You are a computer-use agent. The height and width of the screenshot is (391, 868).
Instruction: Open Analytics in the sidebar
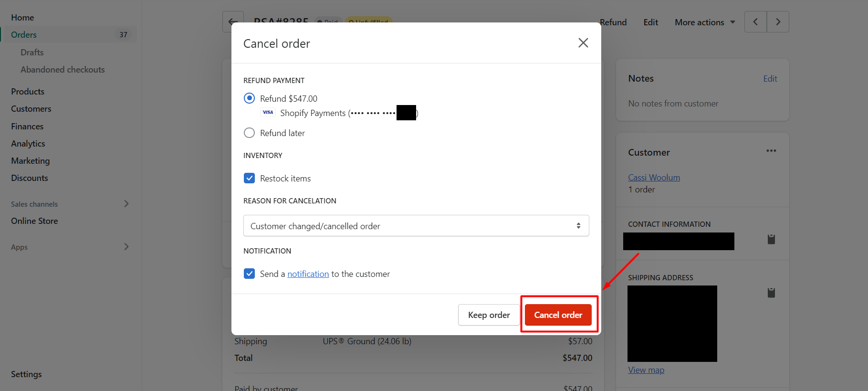pos(28,144)
